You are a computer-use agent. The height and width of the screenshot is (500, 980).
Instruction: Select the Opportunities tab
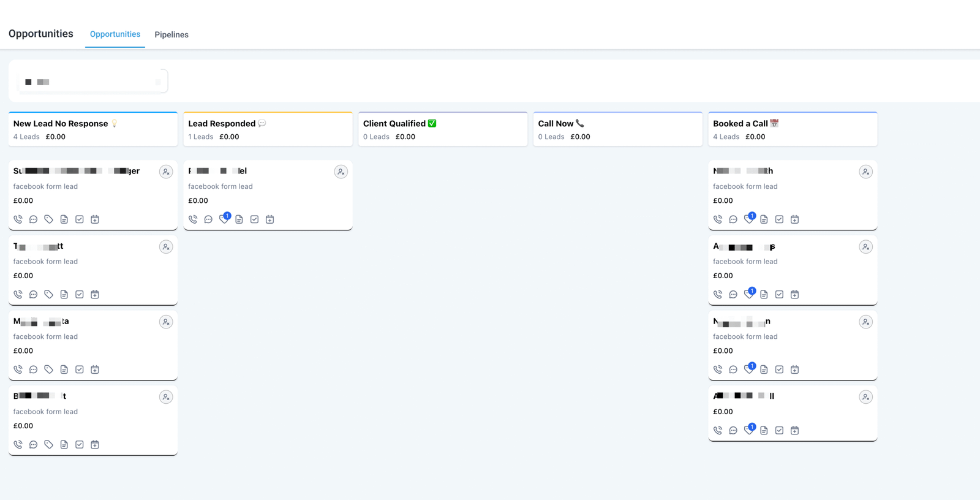pyautogui.click(x=115, y=34)
